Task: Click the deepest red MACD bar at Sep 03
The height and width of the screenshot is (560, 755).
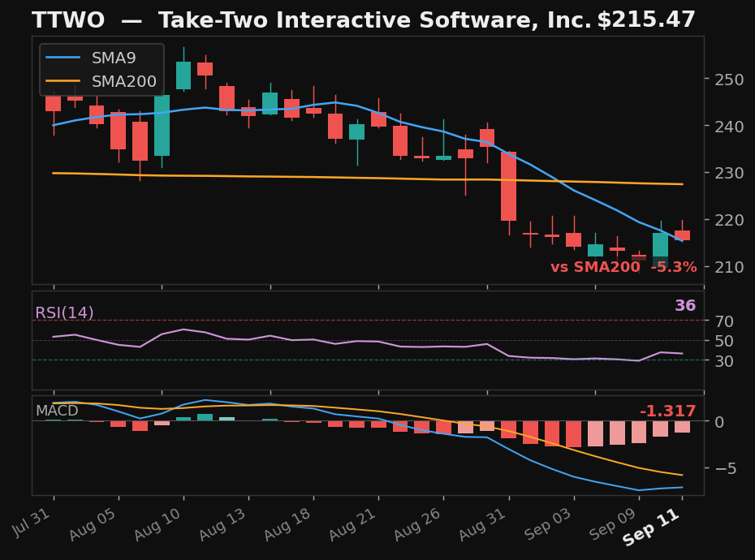Action: tap(573, 434)
